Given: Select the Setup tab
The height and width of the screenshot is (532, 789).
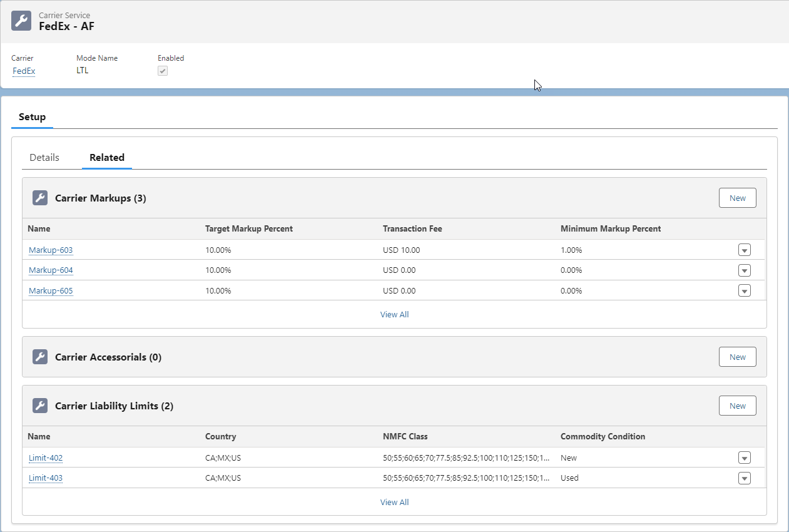Looking at the screenshot, I should tap(32, 117).
